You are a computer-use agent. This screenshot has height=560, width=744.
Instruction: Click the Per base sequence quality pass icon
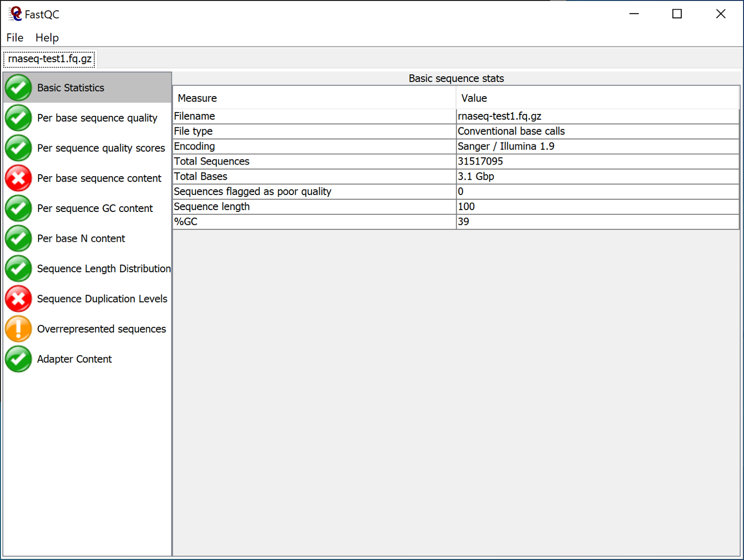click(18, 118)
